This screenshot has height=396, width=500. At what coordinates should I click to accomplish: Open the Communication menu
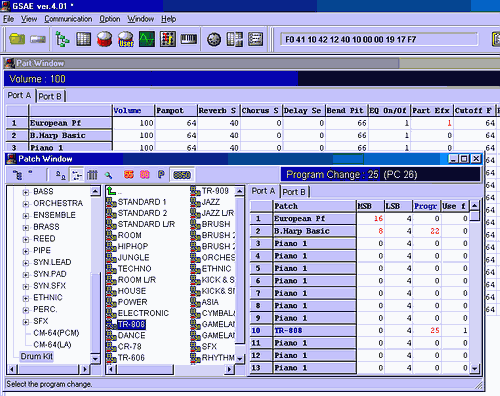[68, 19]
